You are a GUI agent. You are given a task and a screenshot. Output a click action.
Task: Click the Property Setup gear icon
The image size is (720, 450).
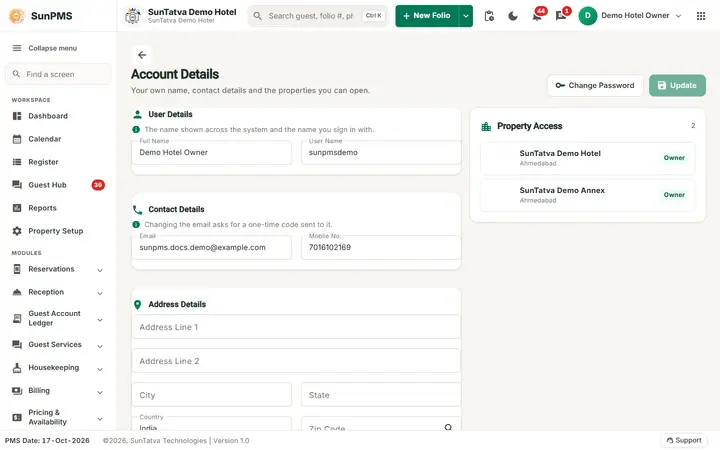pyautogui.click(x=17, y=231)
